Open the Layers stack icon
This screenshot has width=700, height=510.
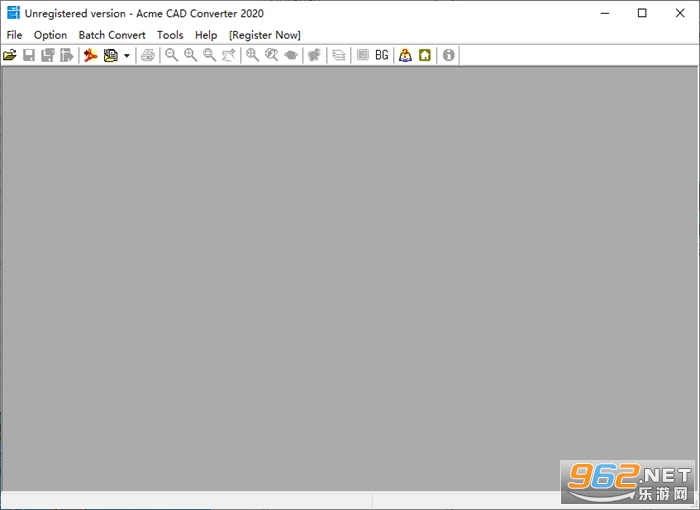339,55
